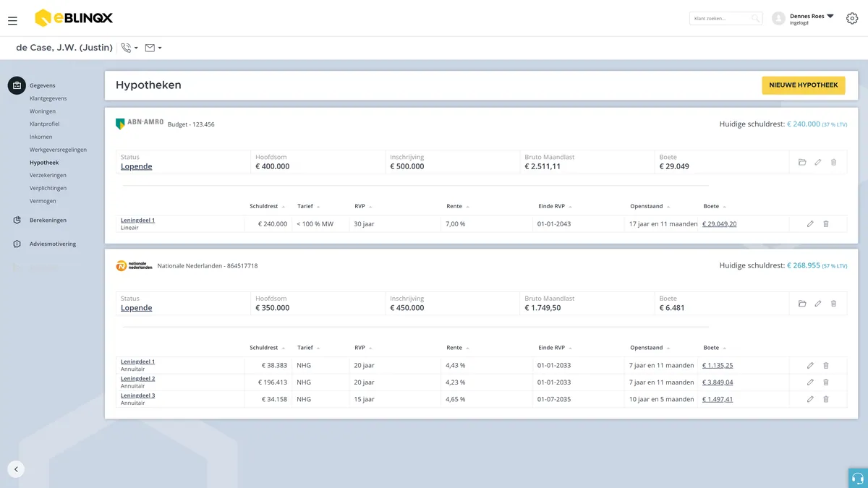Viewport: 868px width, 488px height.
Task: Open the documents folder for the ABN AMRO mortgage
Action: click(802, 162)
